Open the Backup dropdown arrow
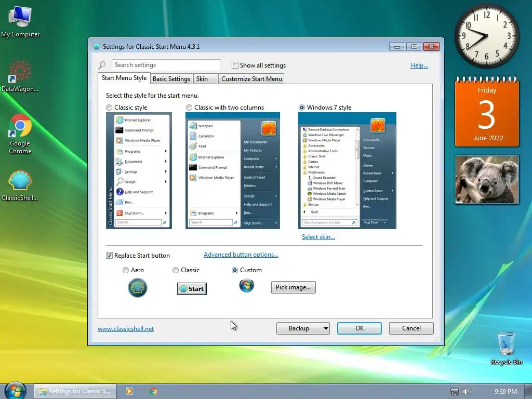 (325, 328)
